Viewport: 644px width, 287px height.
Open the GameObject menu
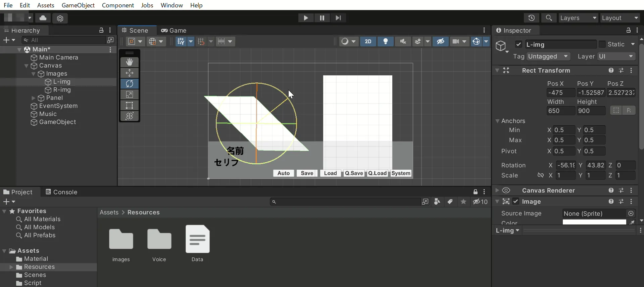coord(78,5)
